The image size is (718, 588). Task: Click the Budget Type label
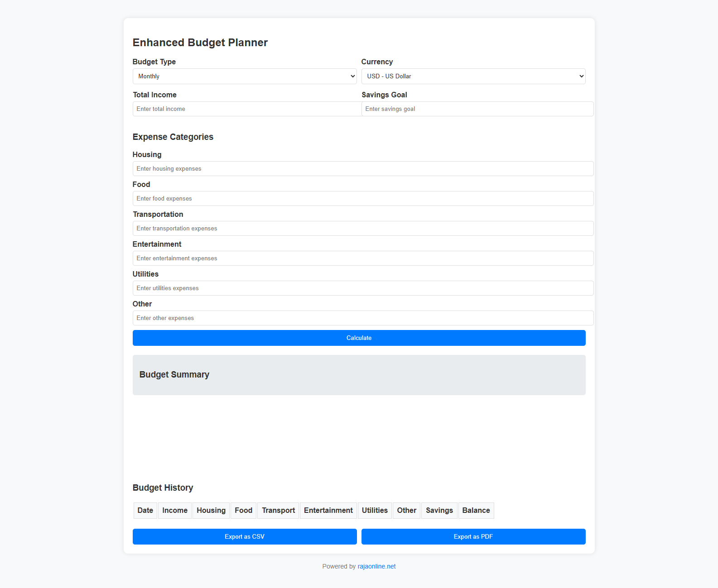(x=154, y=62)
